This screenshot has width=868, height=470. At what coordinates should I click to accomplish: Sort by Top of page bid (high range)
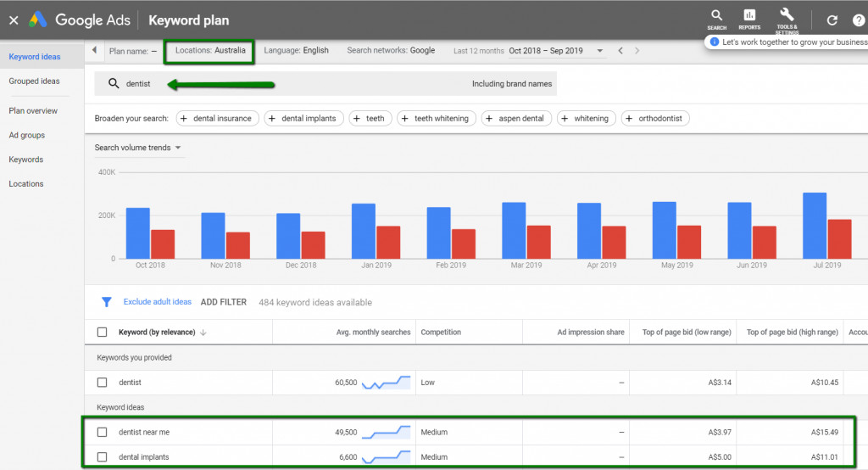tap(793, 333)
